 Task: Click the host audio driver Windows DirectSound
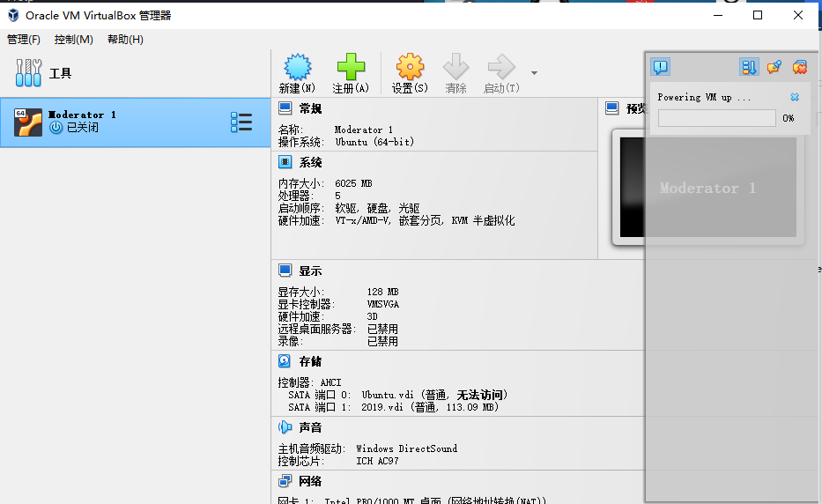pyautogui.click(x=407, y=448)
